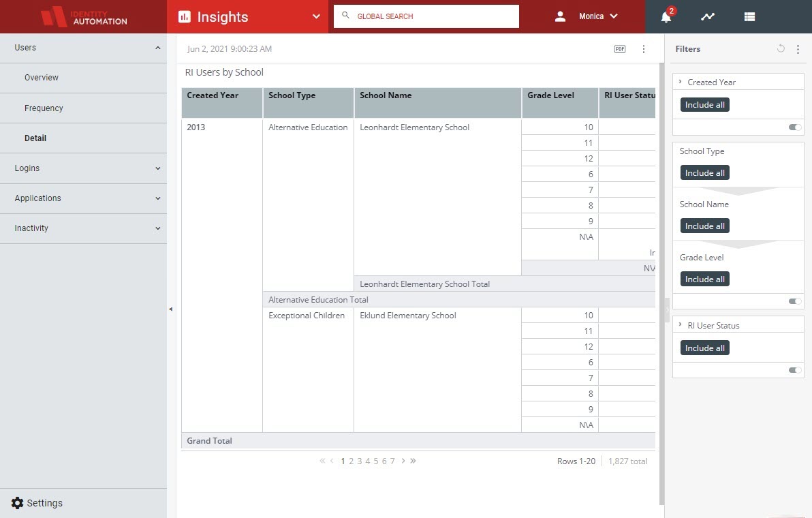Open the Frequency page

click(x=44, y=108)
